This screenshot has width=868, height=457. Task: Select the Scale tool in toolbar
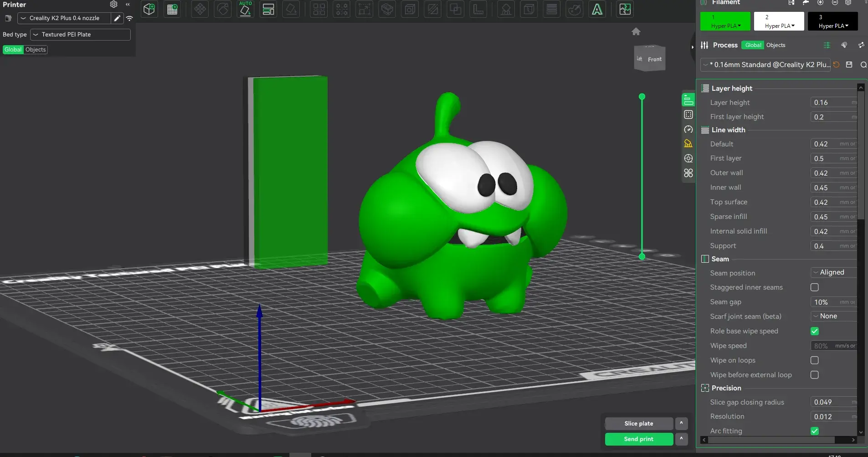[365, 9]
